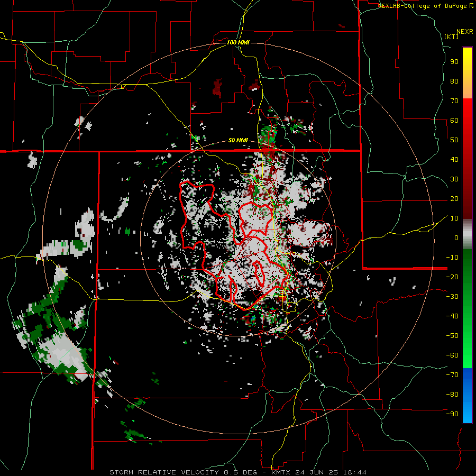Viewport: 476px width, 476px height.
Task: Select the -70 value on the velocity scale
Action: tap(452, 375)
